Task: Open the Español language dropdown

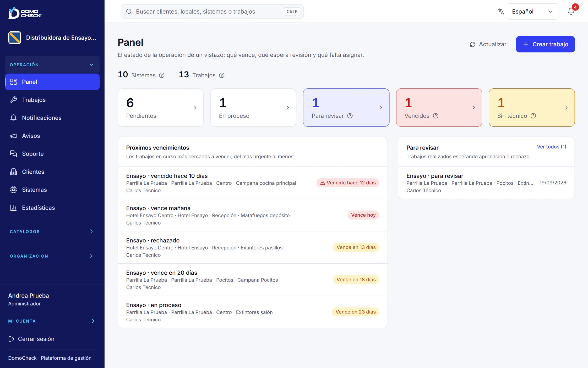Action: coord(532,12)
